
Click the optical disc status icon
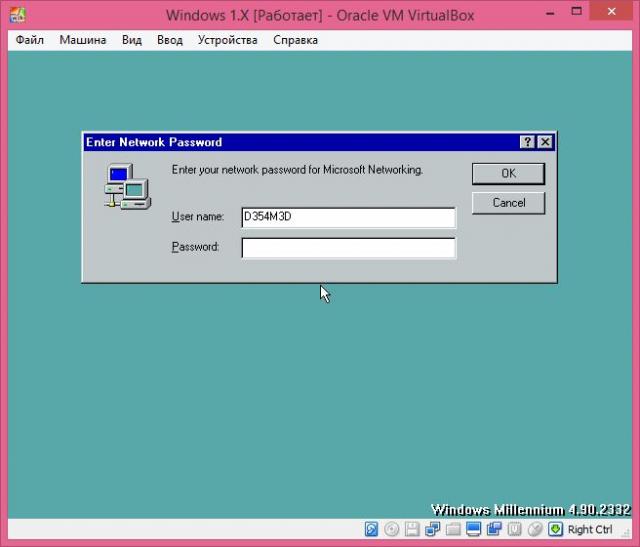(x=391, y=529)
